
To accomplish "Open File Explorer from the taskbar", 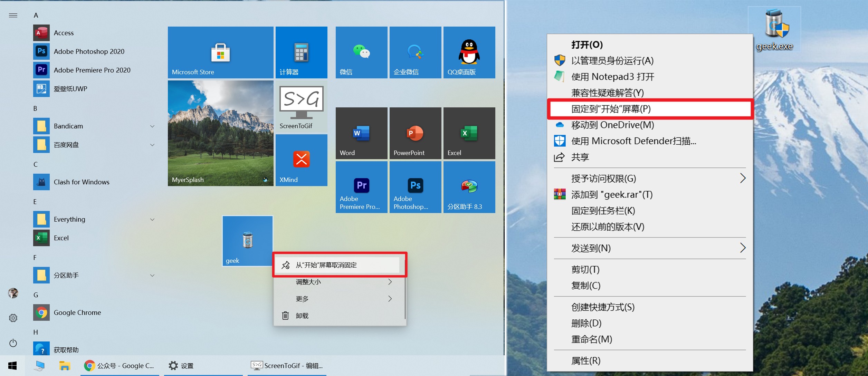I will pos(65,366).
